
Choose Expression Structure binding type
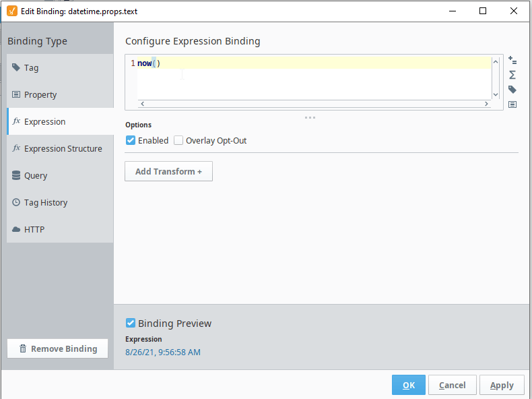(x=60, y=148)
